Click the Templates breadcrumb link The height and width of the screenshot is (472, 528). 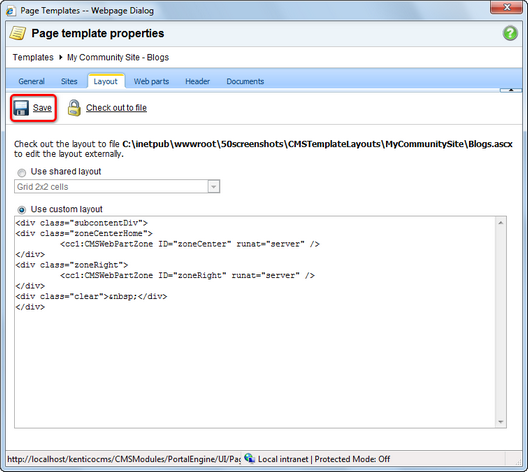pyautogui.click(x=33, y=57)
